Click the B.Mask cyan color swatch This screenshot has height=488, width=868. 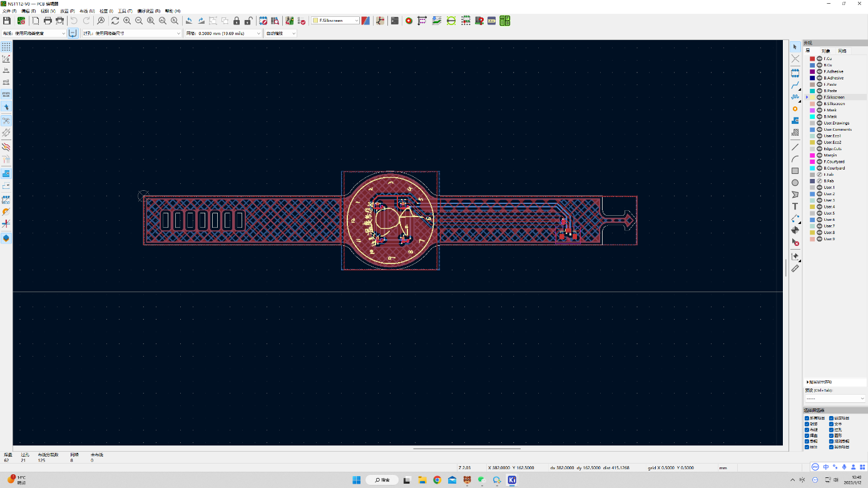[812, 116]
